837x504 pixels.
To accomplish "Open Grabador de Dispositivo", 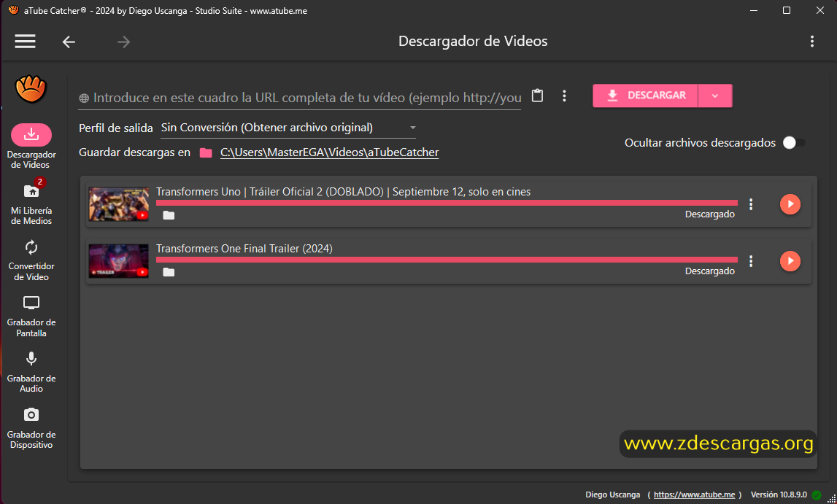I will pos(31,428).
